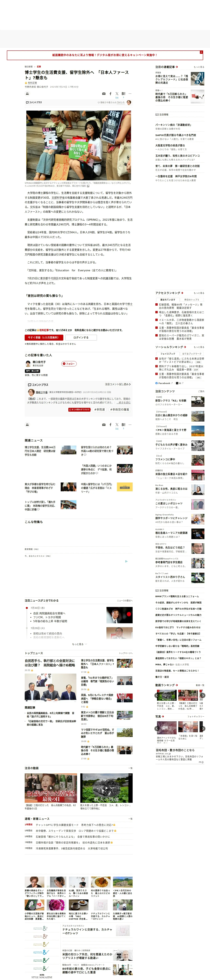Click the 注目の連載記事 arrow heading
Viewport: 210px width, 980px height.
point(166,67)
